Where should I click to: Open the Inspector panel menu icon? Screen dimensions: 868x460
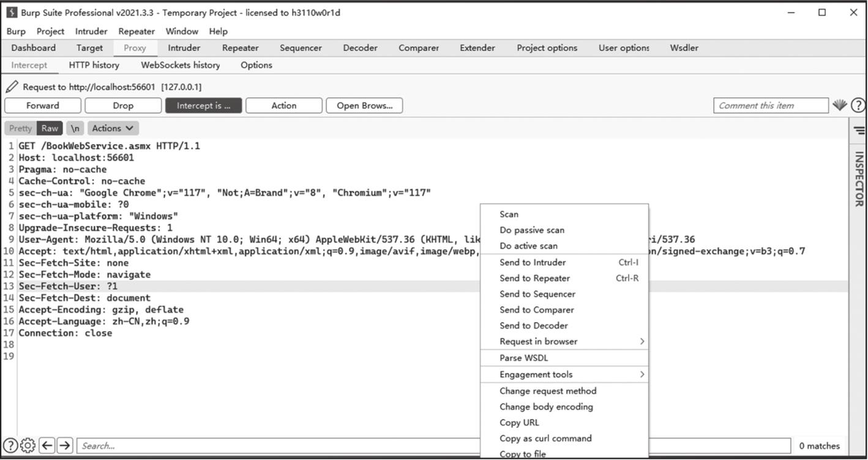[x=859, y=130]
